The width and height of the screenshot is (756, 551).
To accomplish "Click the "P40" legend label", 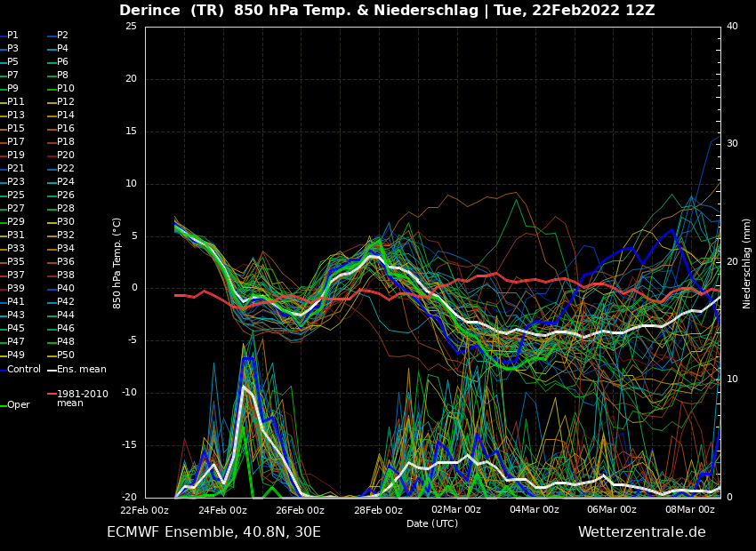I will tap(66, 288).
